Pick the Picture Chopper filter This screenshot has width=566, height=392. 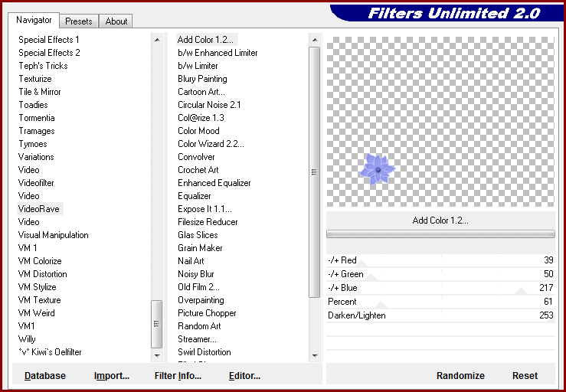(207, 313)
